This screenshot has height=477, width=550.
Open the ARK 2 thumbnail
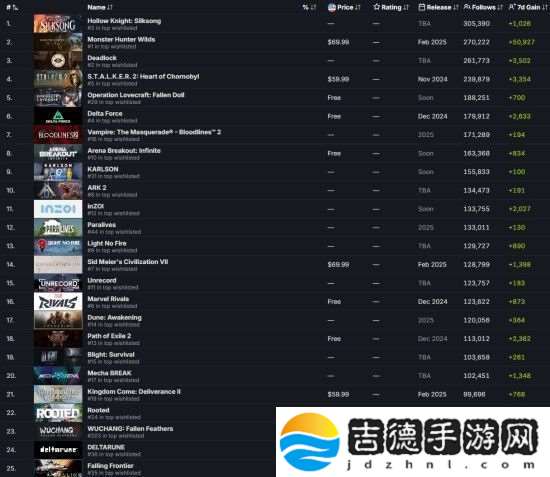pos(58,190)
